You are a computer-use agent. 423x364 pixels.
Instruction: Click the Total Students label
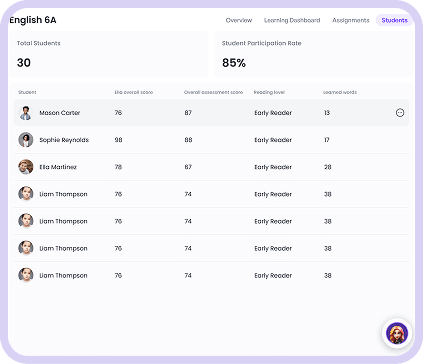pyautogui.click(x=39, y=43)
